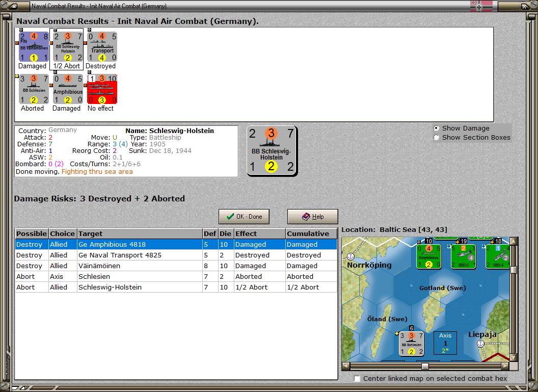The image size is (538, 392).
Task: Click the green checkmark on OK - Done
Action: click(x=230, y=217)
